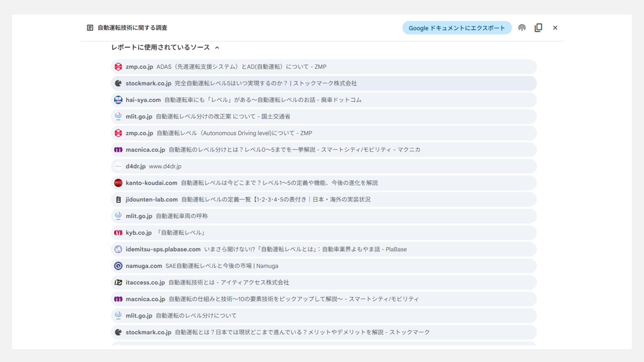
Task: Click the jidounten-lab.com domain label
Action: point(151,199)
